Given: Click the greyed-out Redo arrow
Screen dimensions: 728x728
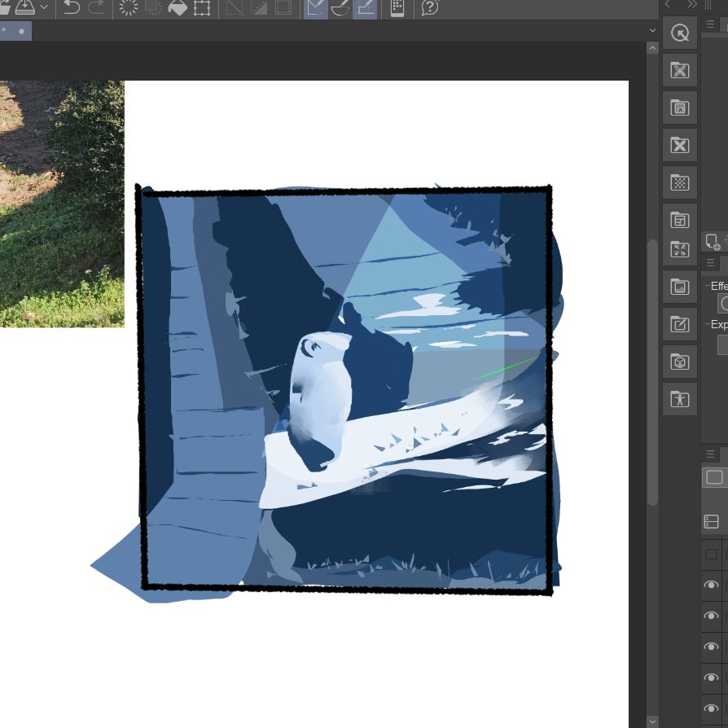Looking at the screenshot, I should pos(96,7).
